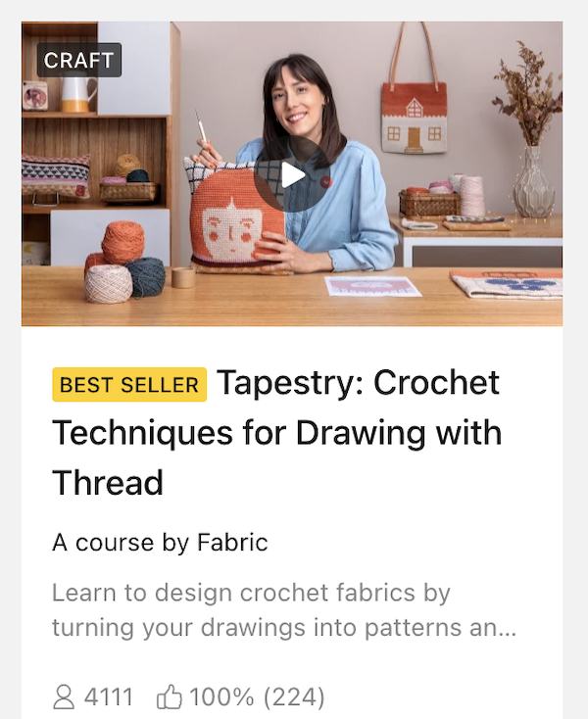
Task: Click the vase with dried flowers
Action: point(531,133)
